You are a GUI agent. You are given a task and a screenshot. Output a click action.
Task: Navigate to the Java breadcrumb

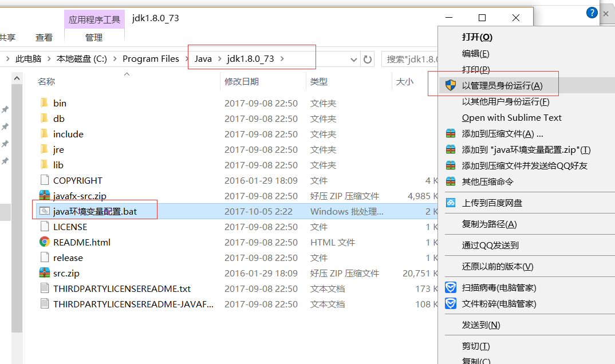click(x=203, y=59)
